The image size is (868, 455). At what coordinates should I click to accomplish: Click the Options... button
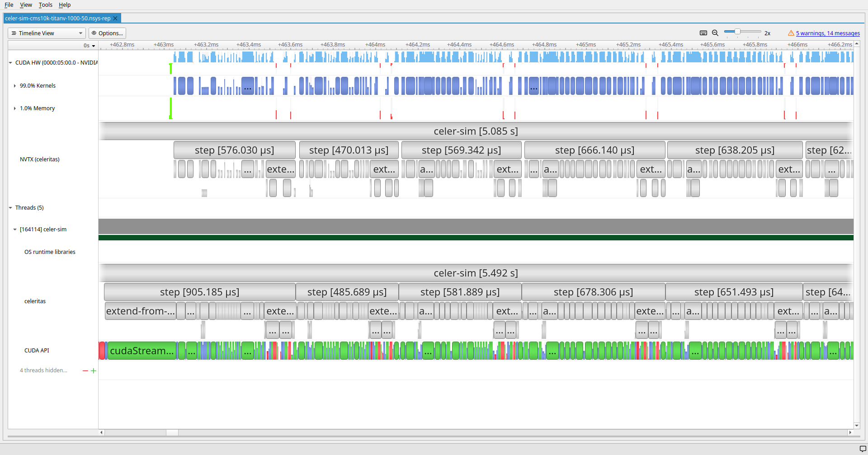coord(107,33)
